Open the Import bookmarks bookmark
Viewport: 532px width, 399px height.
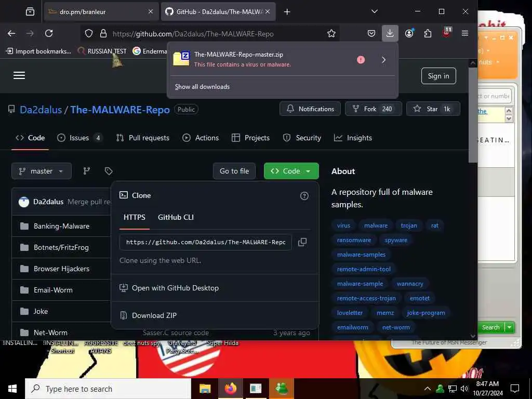click(38, 51)
